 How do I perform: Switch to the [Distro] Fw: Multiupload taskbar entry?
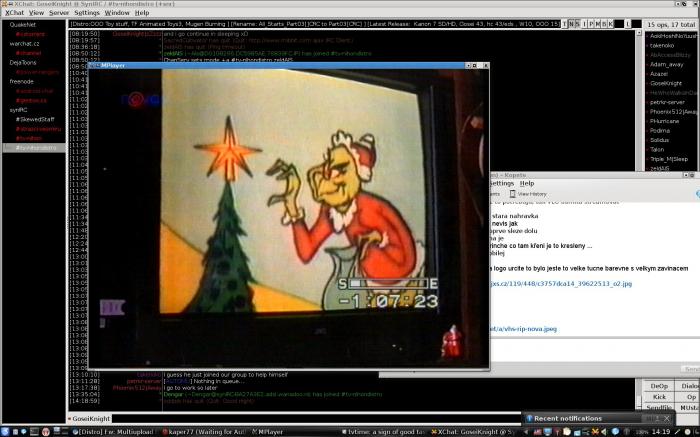[x=113, y=432]
